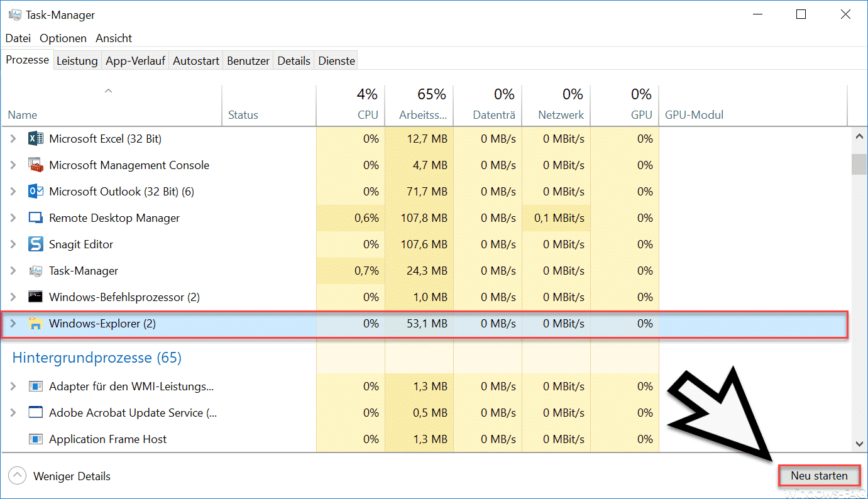
Task: Open the Datei menu
Action: [18, 38]
